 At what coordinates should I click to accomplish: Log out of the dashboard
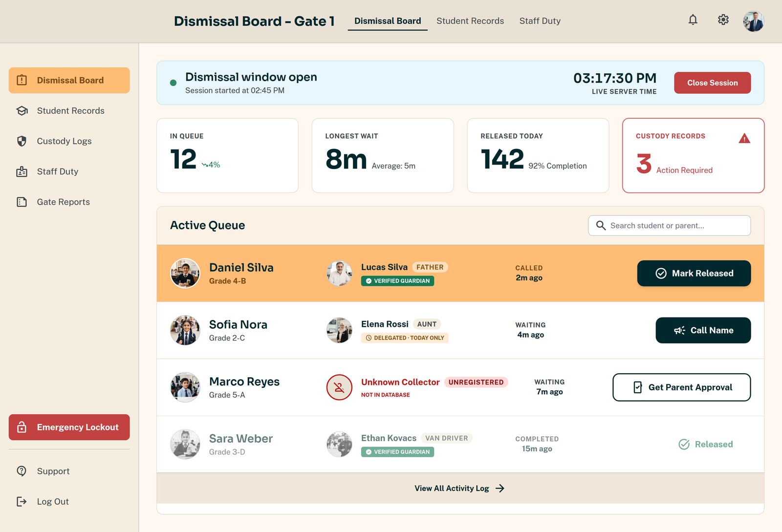pos(69,501)
